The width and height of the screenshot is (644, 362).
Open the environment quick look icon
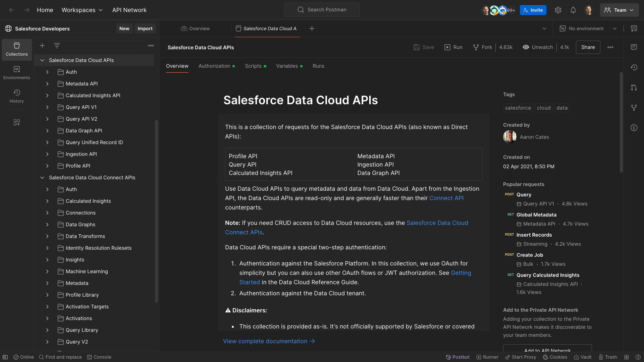click(x=634, y=28)
